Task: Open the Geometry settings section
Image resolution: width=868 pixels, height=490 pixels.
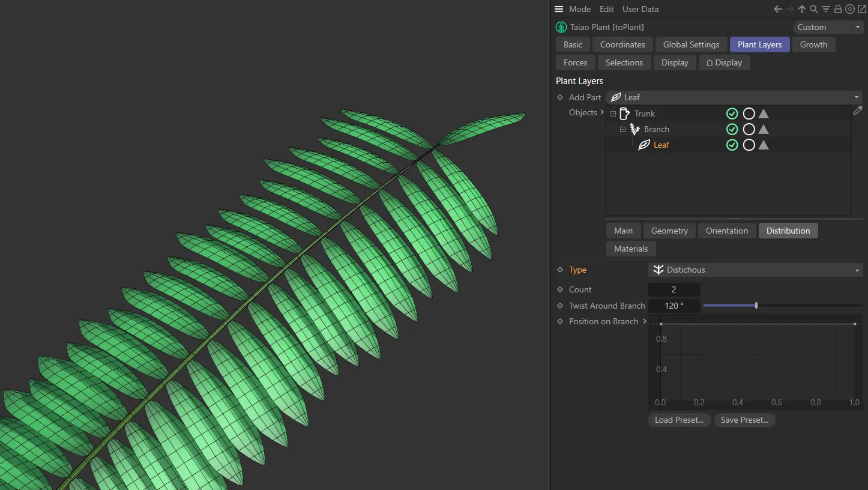Action: pos(669,231)
